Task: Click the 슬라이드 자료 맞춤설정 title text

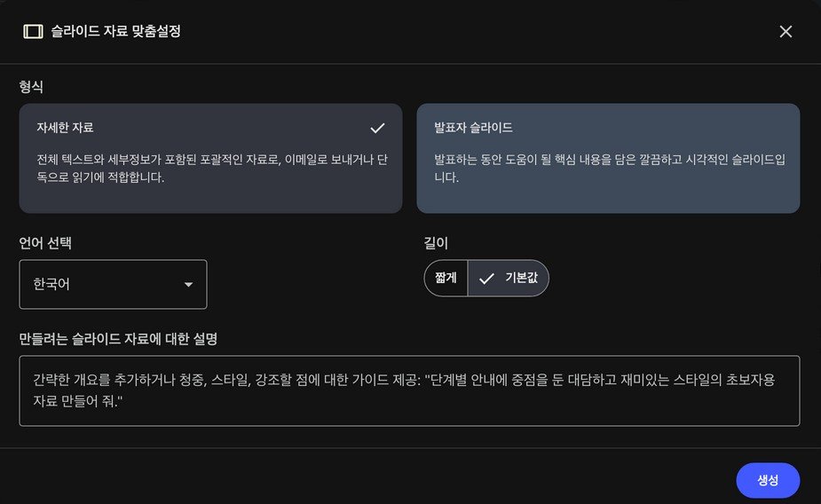Action: (116, 31)
